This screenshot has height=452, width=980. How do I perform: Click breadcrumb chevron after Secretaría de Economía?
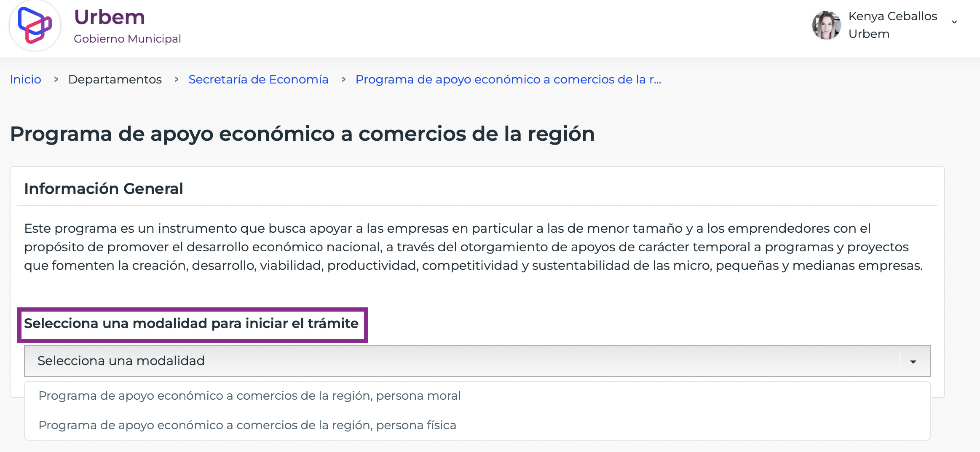tap(343, 79)
